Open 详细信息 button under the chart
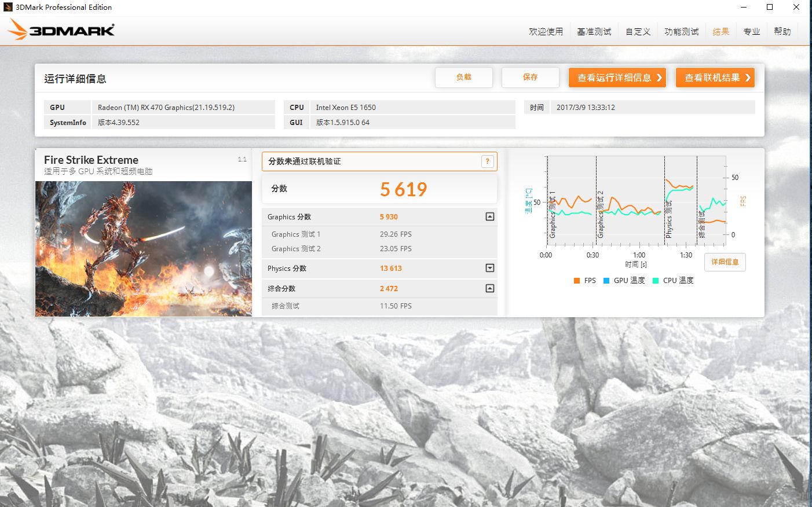 click(725, 262)
